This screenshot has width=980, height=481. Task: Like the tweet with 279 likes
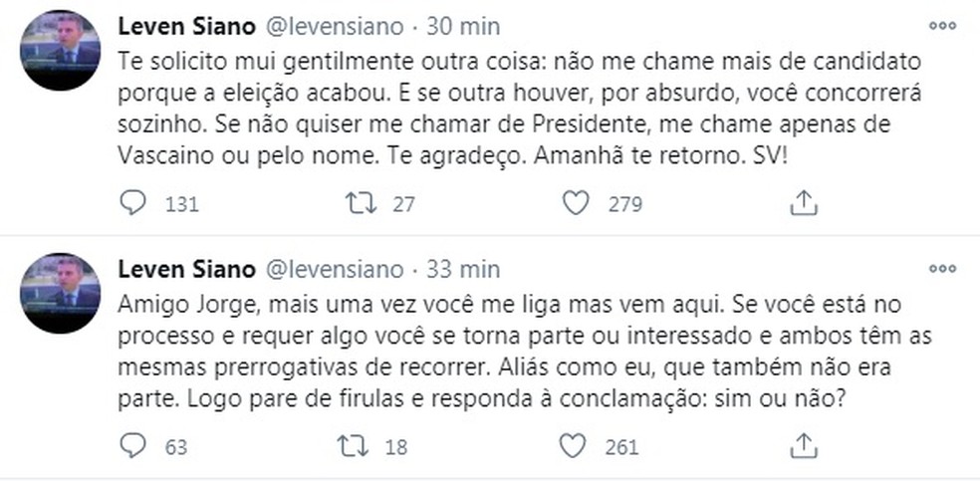tap(577, 204)
